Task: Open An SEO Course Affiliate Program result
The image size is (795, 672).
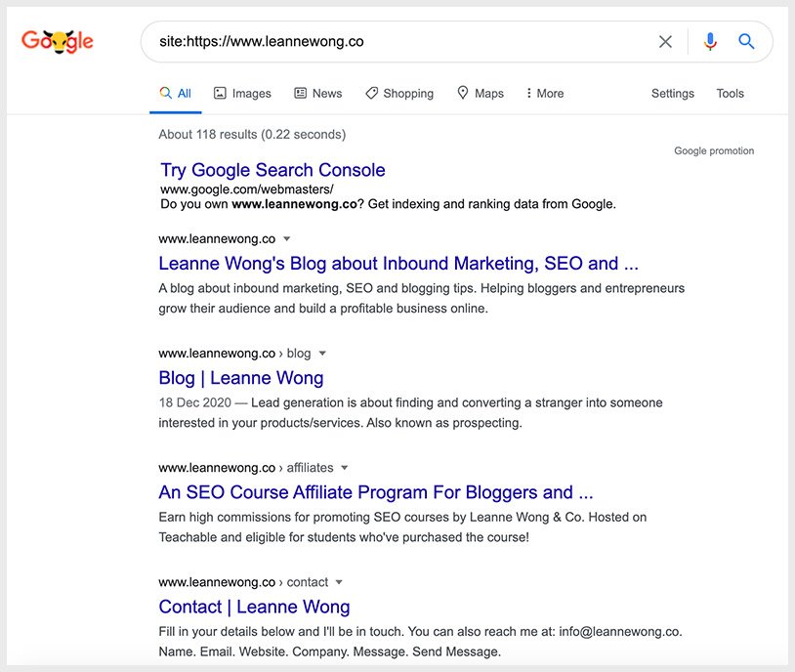Action: (376, 492)
